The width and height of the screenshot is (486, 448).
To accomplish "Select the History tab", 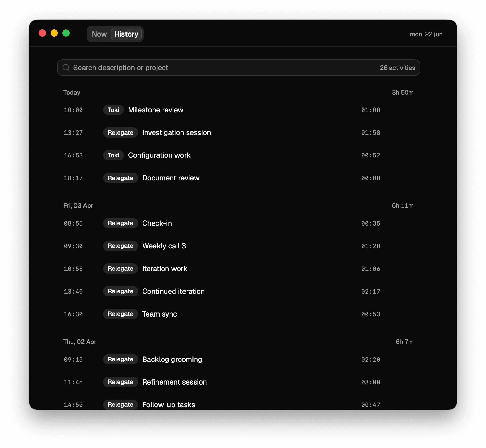I will point(126,34).
